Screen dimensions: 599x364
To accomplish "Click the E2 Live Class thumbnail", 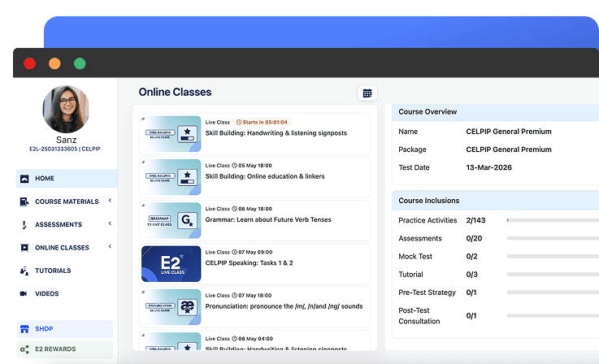I will 171,263.
